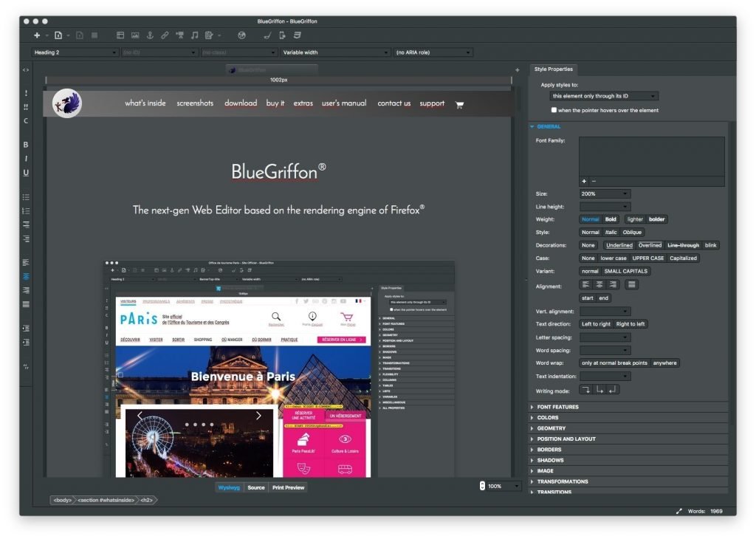Choose SMALL CAPITALS variant
Screen dimensions: 756x539
pyautogui.click(x=626, y=272)
